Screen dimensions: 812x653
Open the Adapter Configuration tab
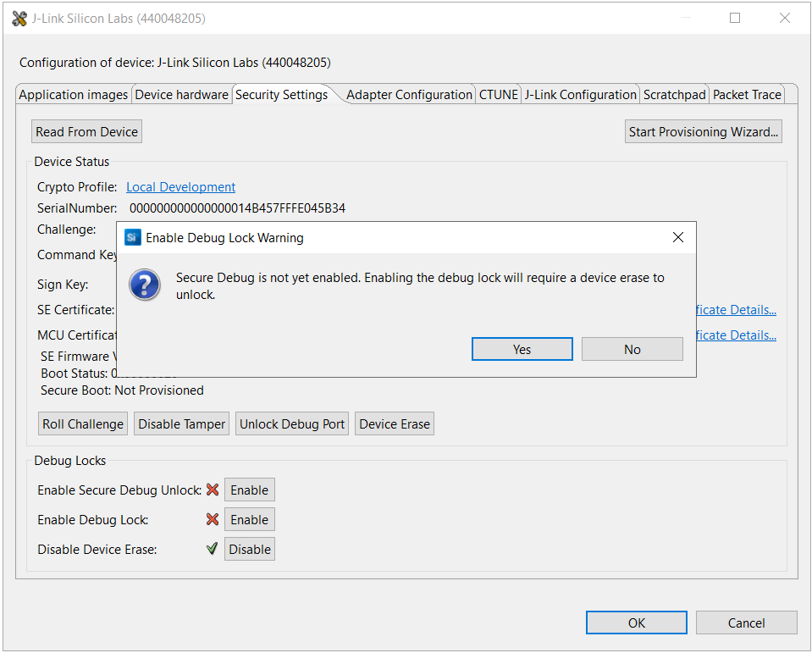[409, 95]
